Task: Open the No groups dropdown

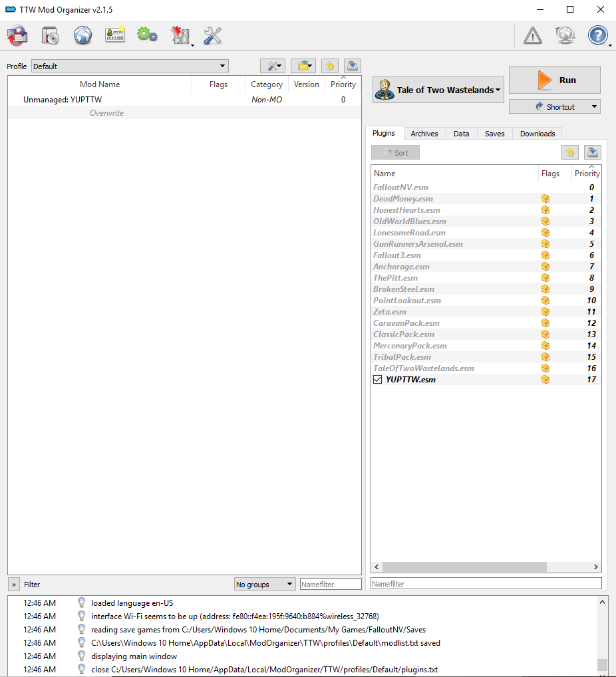Action: (x=265, y=584)
